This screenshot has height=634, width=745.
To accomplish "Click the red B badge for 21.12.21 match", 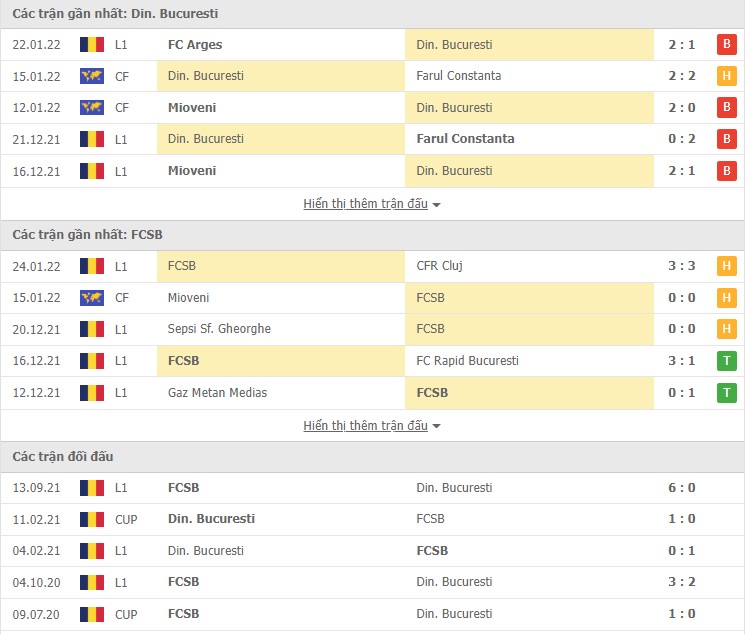I will click(x=727, y=139).
